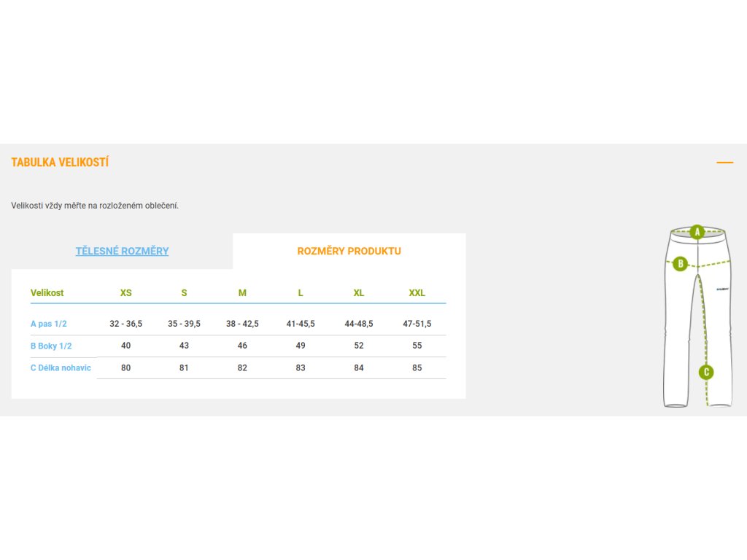Click the waist value 41-45,5
747x560 pixels.
pyautogui.click(x=301, y=324)
